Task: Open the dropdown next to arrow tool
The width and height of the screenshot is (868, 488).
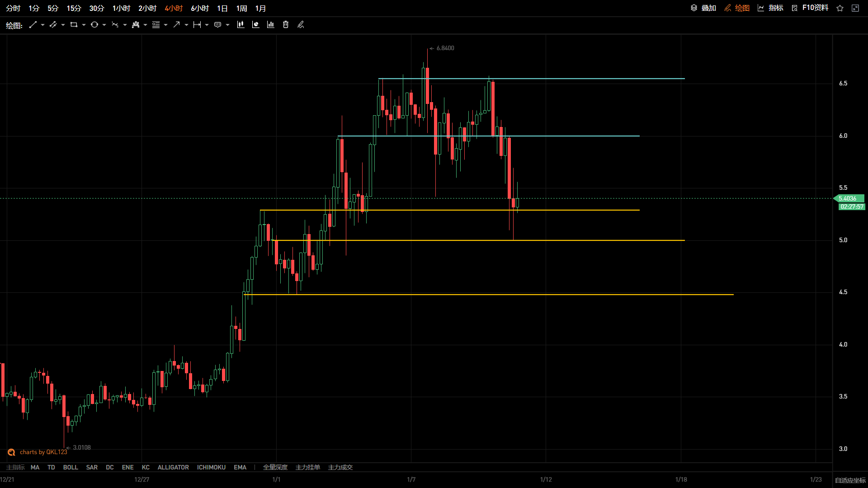Action: pyautogui.click(x=186, y=25)
